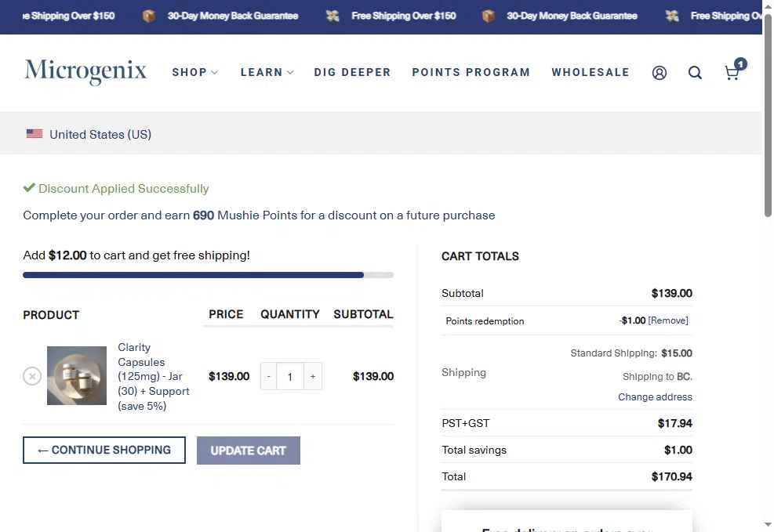Viewport: 774px width, 532px height.
Task: Remove the points redemption discount
Action: [x=668, y=320]
